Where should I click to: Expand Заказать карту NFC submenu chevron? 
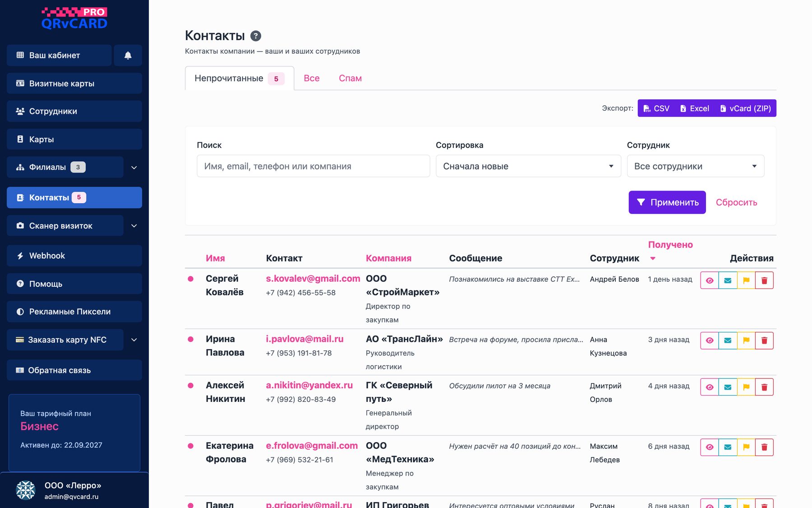point(134,340)
